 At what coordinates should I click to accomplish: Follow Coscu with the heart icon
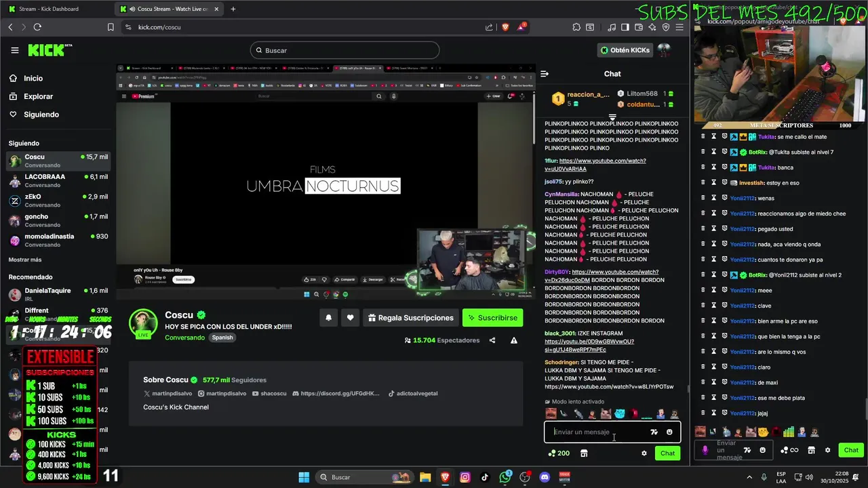[x=351, y=318]
